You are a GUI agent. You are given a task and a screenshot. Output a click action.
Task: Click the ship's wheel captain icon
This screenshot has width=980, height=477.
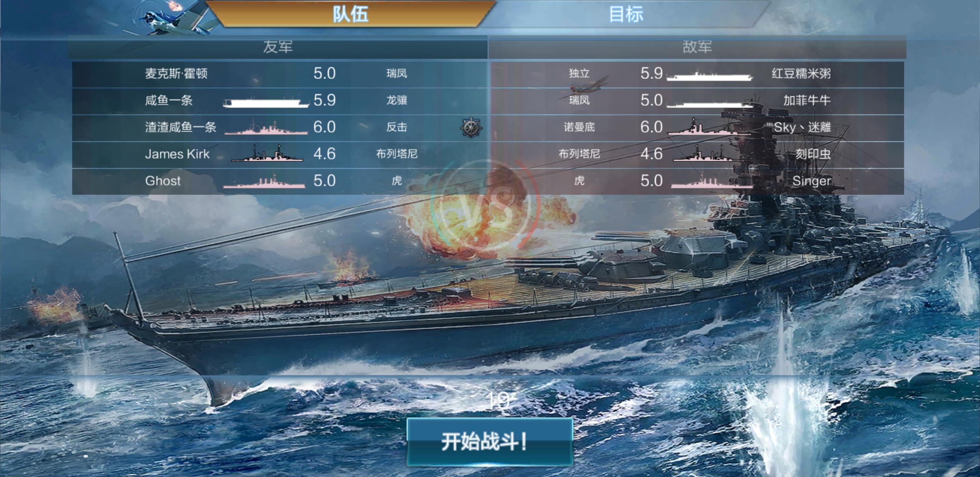click(471, 128)
